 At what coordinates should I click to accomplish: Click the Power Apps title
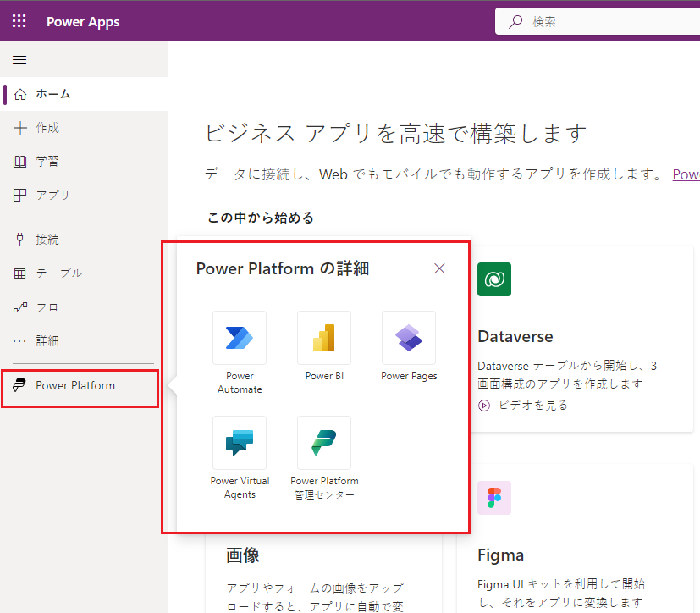83,21
